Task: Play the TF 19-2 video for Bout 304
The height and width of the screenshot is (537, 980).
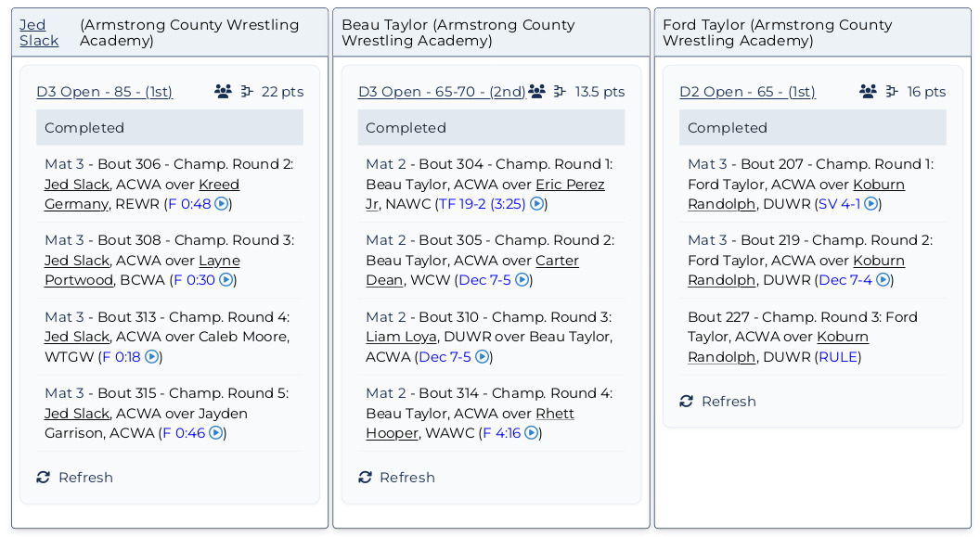Action: tap(536, 204)
